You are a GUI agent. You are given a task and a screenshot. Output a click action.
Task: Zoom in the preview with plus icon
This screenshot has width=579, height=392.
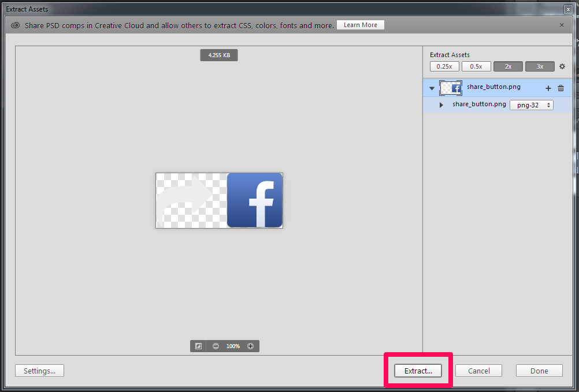250,346
